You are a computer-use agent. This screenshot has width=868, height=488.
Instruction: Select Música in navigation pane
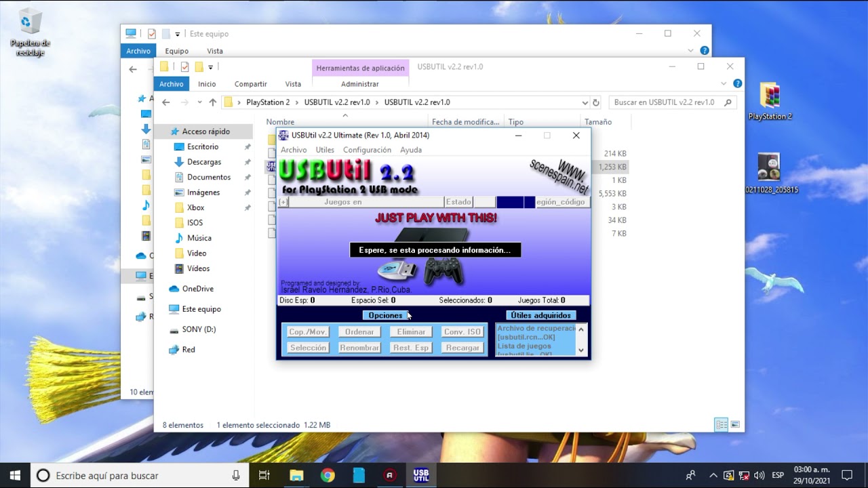[199, 238]
